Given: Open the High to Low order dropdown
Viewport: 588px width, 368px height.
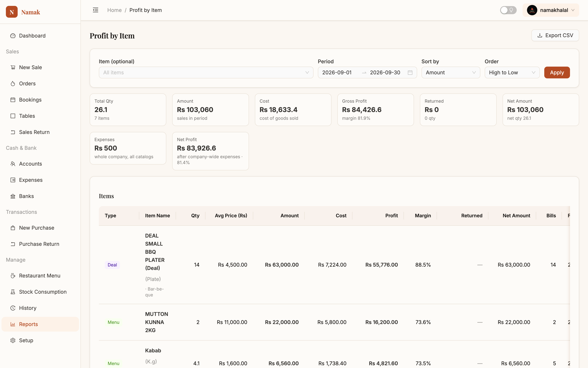Looking at the screenshot, I should 512,72.
